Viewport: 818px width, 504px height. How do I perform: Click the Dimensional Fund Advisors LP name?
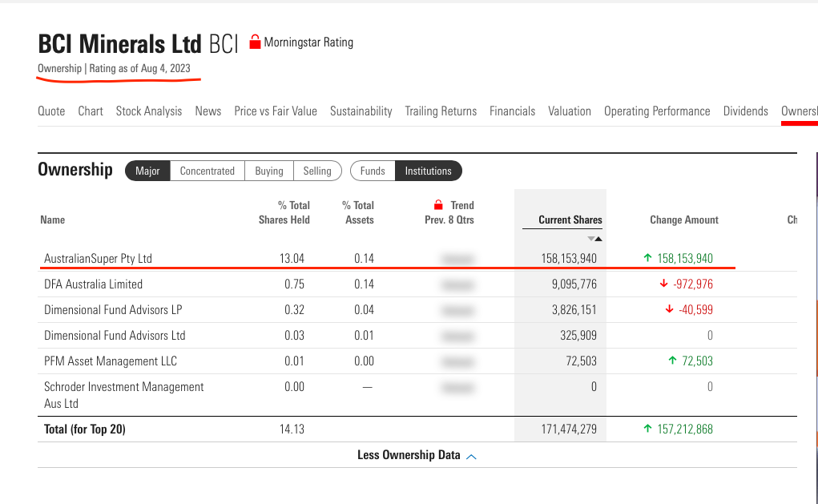pos(113,309)
